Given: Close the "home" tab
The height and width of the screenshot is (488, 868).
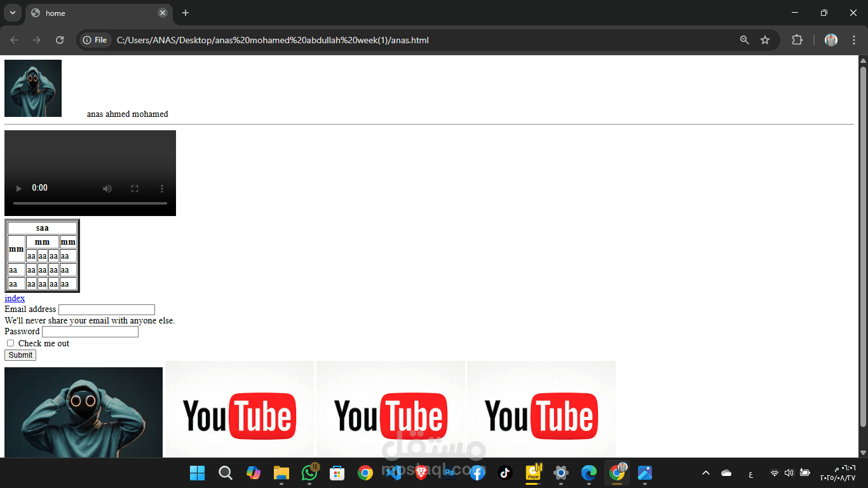Looking at the screenshot, I should 163,13.
